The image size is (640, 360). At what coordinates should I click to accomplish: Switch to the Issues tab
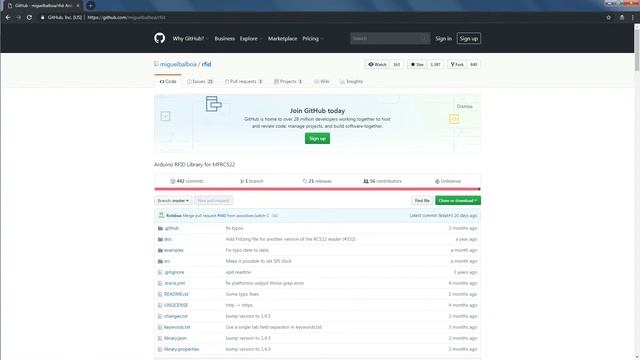tap(200, 82)
